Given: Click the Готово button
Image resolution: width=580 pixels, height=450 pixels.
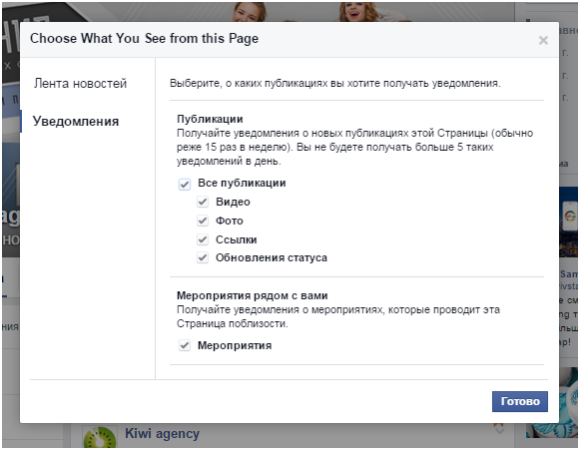Looking at the screenshot, I should pyautogui.click(x=520, y=402).
